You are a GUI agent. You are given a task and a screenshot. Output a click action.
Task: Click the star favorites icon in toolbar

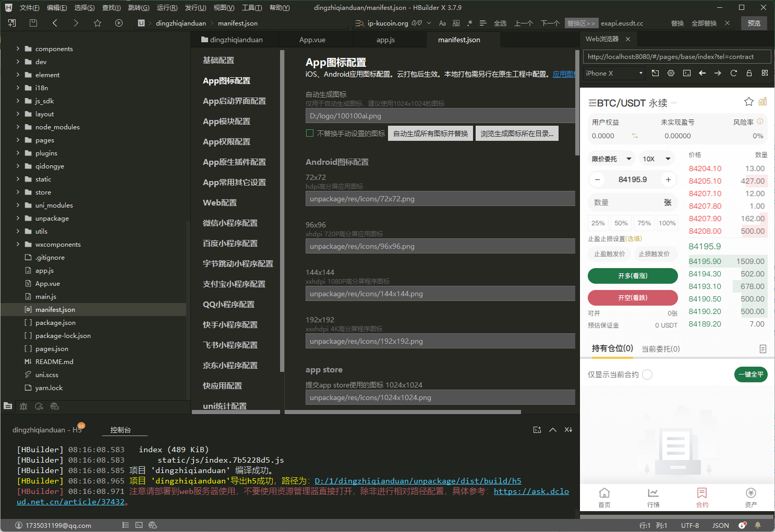point(98,23)
